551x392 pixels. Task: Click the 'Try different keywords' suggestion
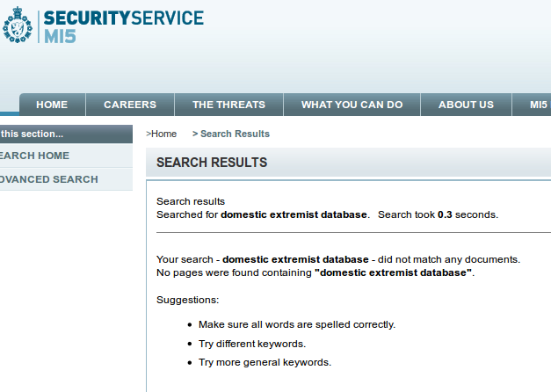(252, 344)
